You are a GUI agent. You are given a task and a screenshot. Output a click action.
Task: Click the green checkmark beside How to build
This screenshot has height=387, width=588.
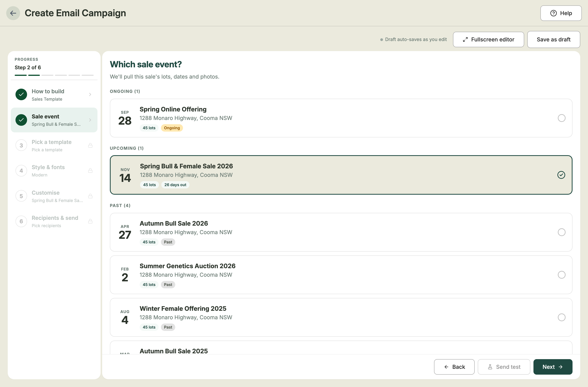(x=21, y=94)
